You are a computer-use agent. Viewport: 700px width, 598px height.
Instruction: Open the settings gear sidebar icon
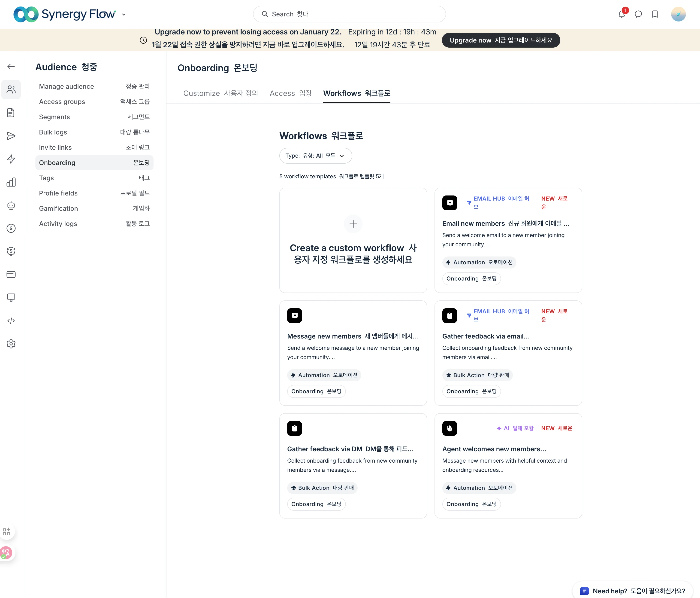(11, 344)
